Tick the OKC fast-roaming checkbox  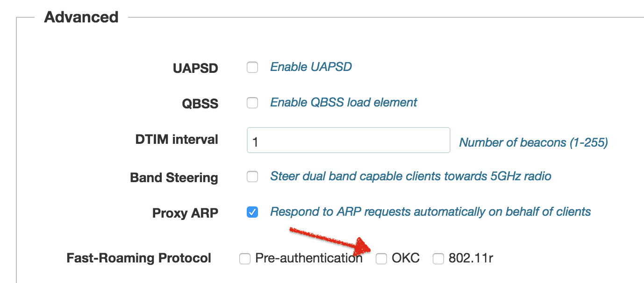click(x=382, y=258)
